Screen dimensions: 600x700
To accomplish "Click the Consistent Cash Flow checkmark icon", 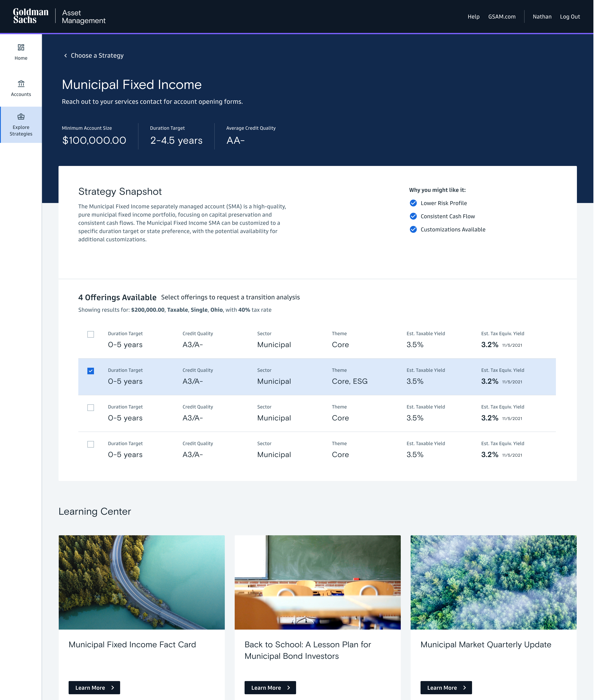I will click(413, 216).
